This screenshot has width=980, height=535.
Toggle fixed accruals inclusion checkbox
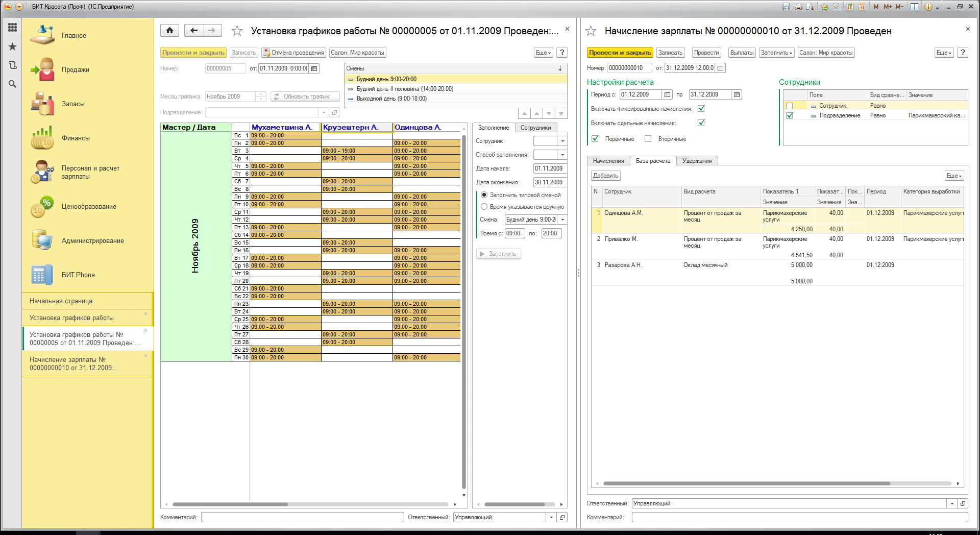[x=701, y=109]
